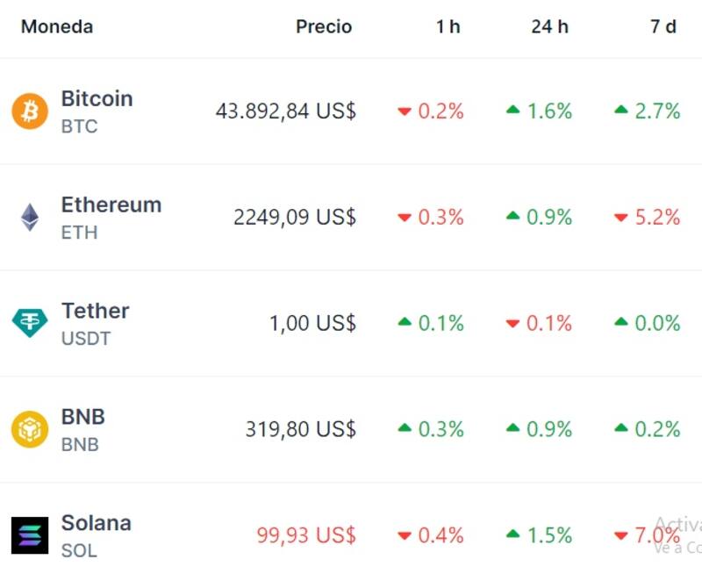The width and height of the screenshot is (702, 588).
Task: Sort by the 1 h column header
Action: click(x=448, y=26)
